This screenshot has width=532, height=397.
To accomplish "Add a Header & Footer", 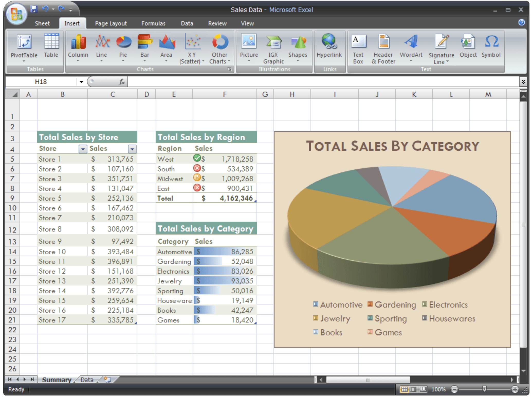I will (x=383, y=49).
